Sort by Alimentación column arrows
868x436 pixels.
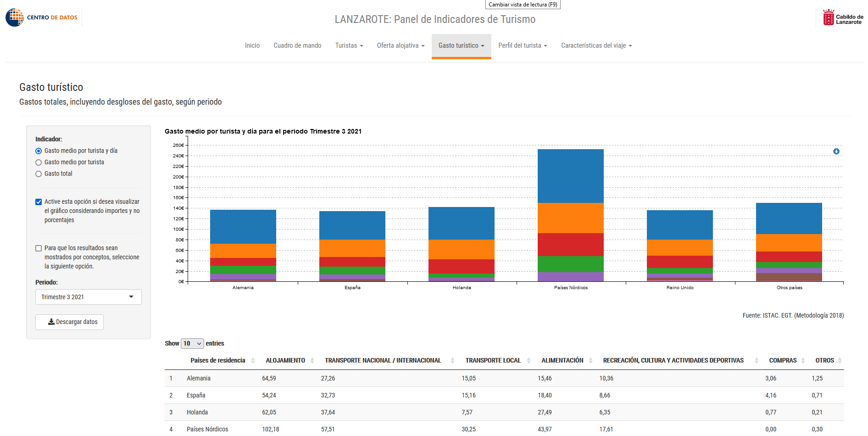590,361
